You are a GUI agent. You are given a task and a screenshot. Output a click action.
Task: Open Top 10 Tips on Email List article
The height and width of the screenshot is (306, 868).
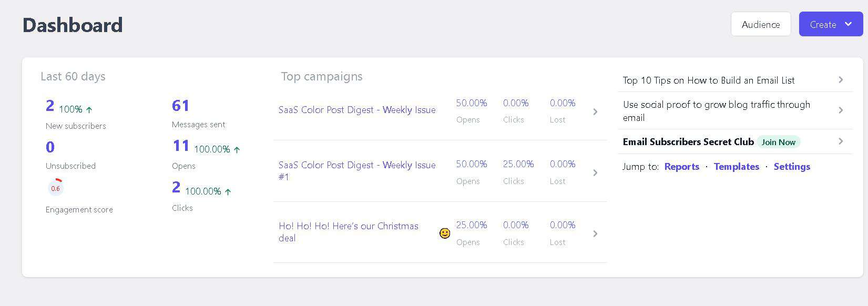point(709,80)
